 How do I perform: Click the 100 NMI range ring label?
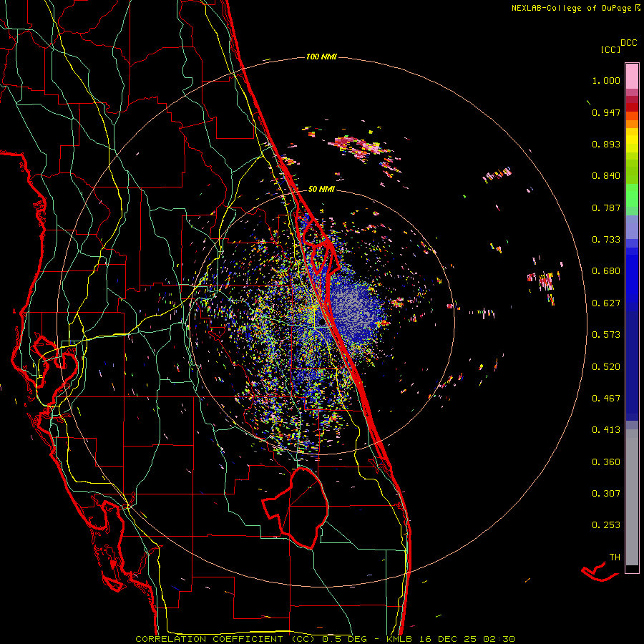(321, 57)
